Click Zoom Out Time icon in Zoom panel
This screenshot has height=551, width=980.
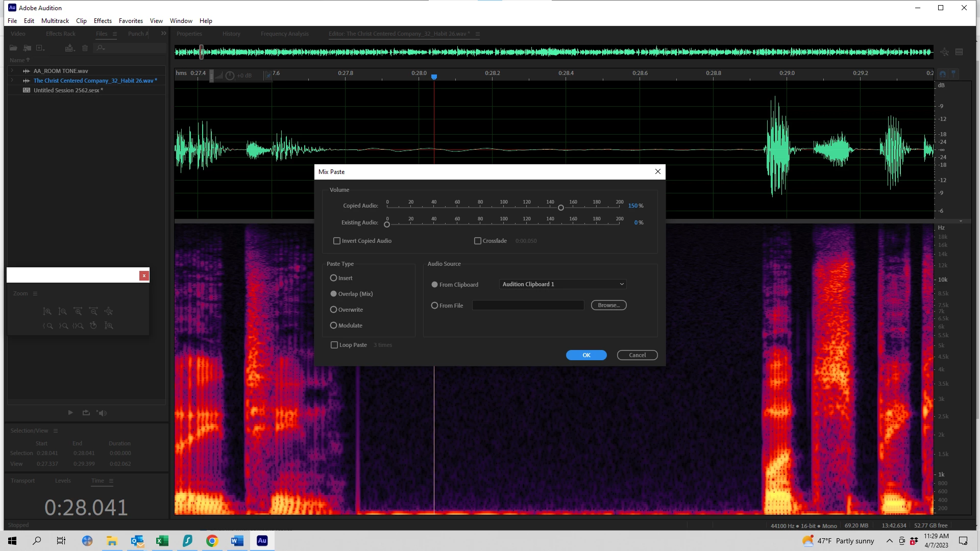point(93,311)
